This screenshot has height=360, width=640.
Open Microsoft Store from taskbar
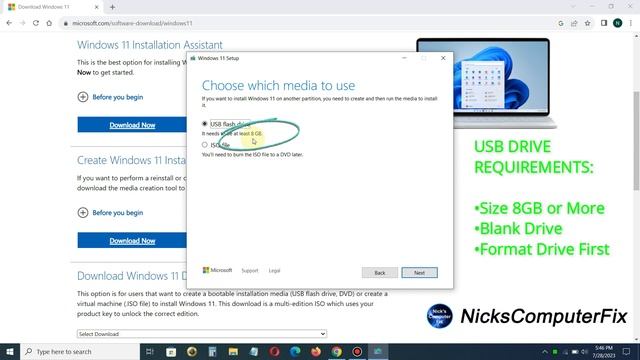tap(171, 351)
